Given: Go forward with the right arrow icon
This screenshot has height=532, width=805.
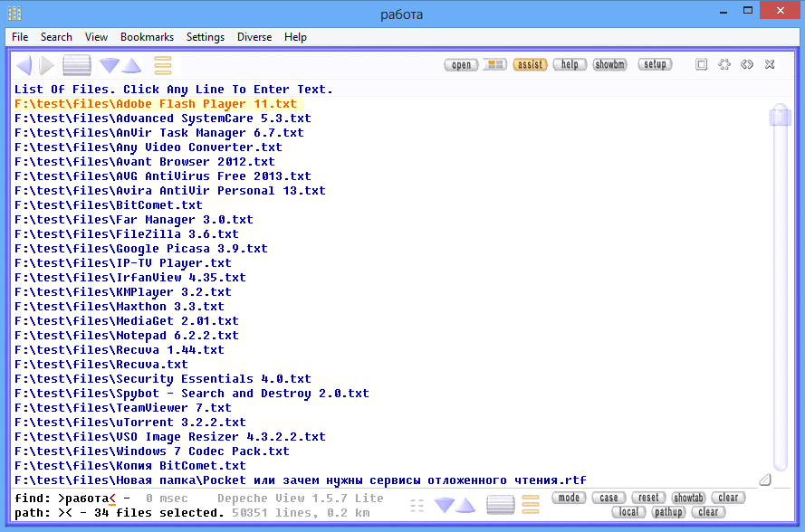Looking at the screenshot, I should (x=47, y=65).
